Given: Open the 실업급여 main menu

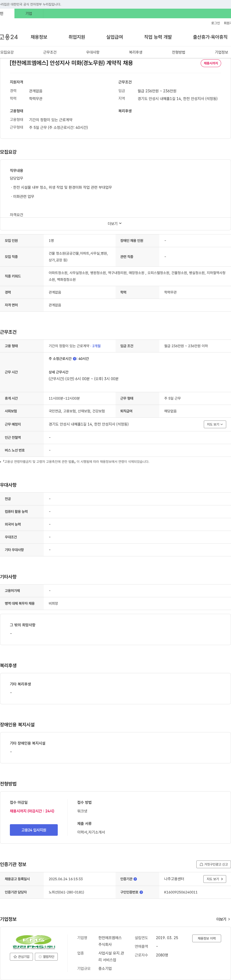Looking at the screenshot, I should (114, 37).
